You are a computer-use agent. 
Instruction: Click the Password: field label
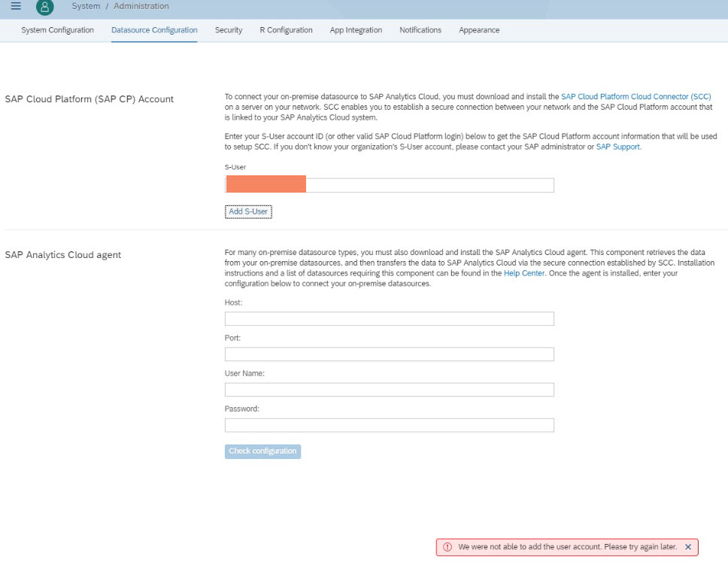pos(242,409)
